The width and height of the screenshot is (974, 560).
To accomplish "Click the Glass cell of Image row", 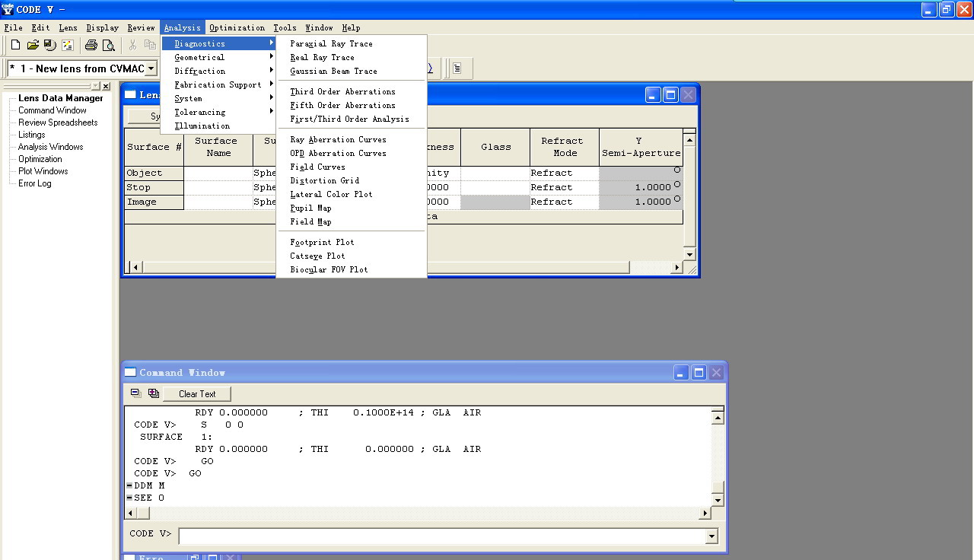I will pyautogui.click(x=495, y=202).
